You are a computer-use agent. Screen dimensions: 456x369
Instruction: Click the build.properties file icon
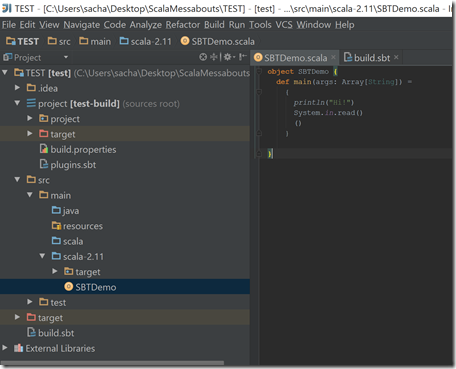[44, 149]
